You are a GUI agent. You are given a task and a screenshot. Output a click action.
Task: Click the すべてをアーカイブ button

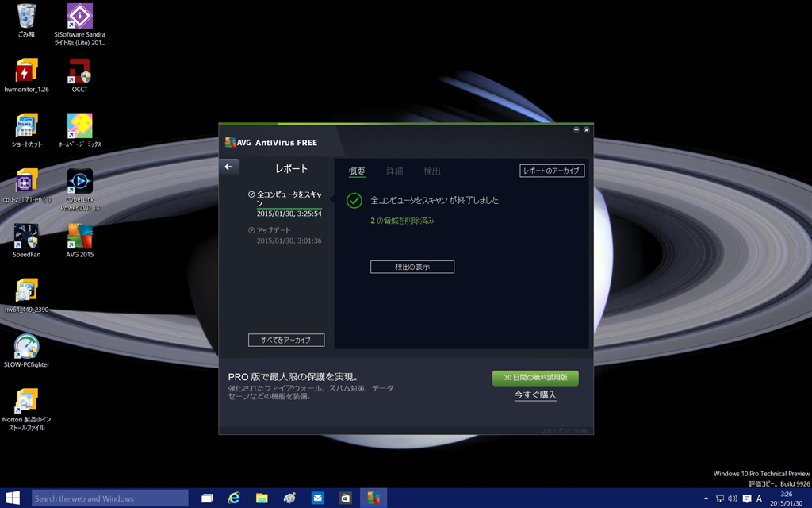286,340
